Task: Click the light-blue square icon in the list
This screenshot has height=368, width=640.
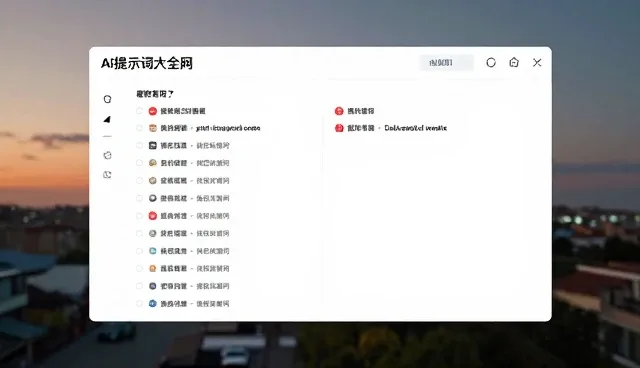Action: click(x=153, y=251)
